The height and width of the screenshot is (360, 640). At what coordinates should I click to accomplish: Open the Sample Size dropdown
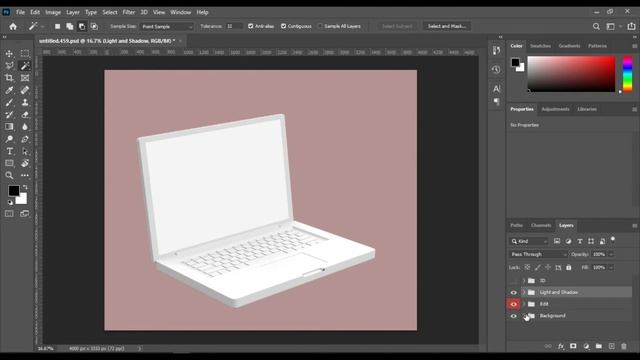pyautogui.click(x=167, y=27)
